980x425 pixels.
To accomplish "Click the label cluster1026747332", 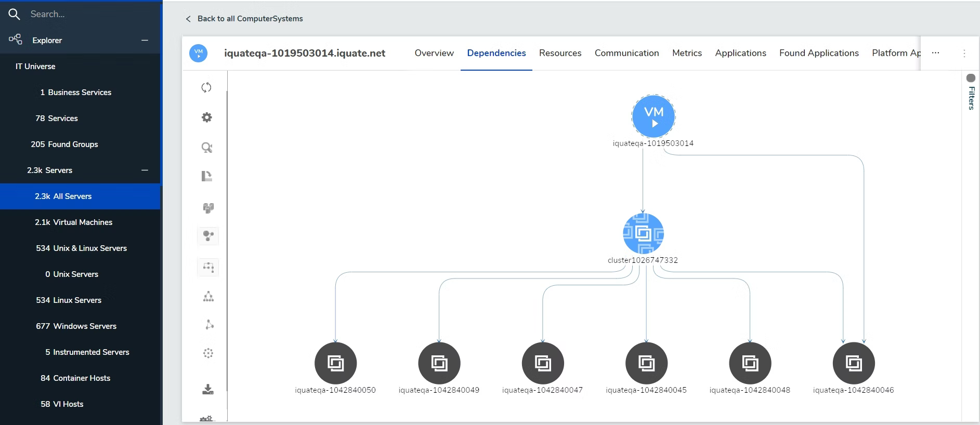I will click(643, 260).
